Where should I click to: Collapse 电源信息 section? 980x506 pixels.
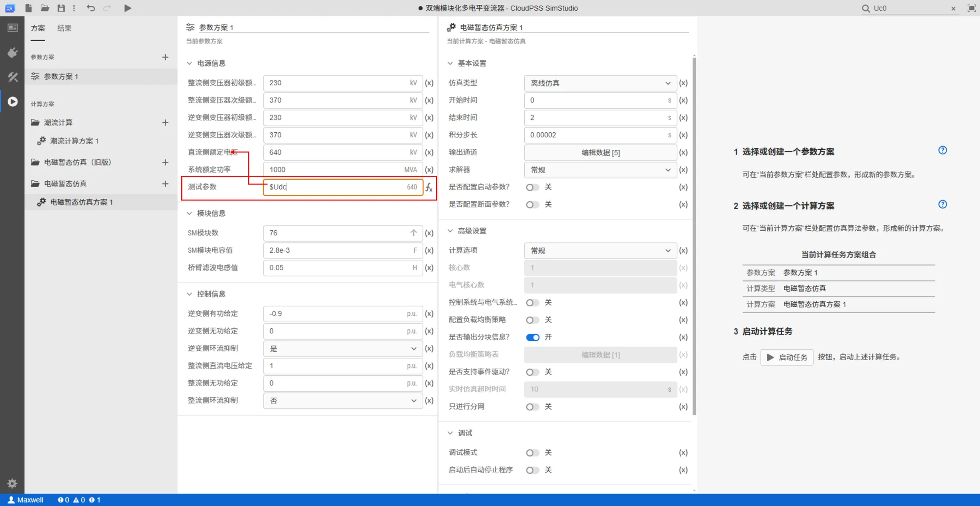pos(189,63)
